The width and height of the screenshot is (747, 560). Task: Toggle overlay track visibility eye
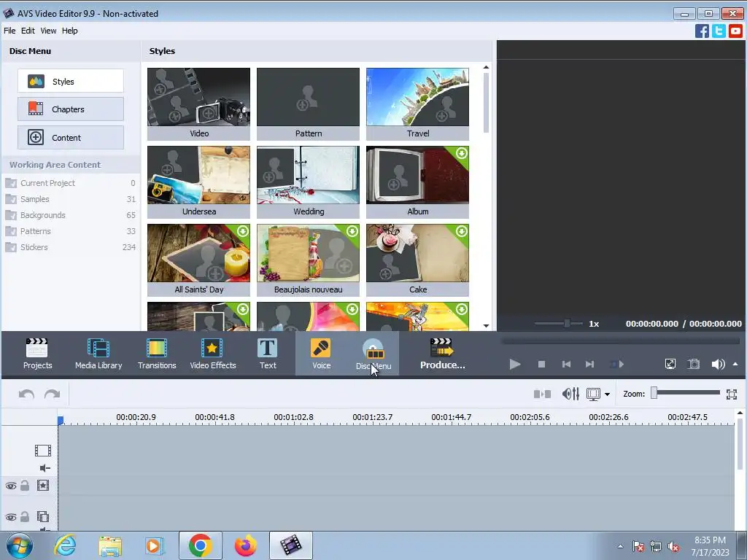pyautogui.click(x=10, y=517)
